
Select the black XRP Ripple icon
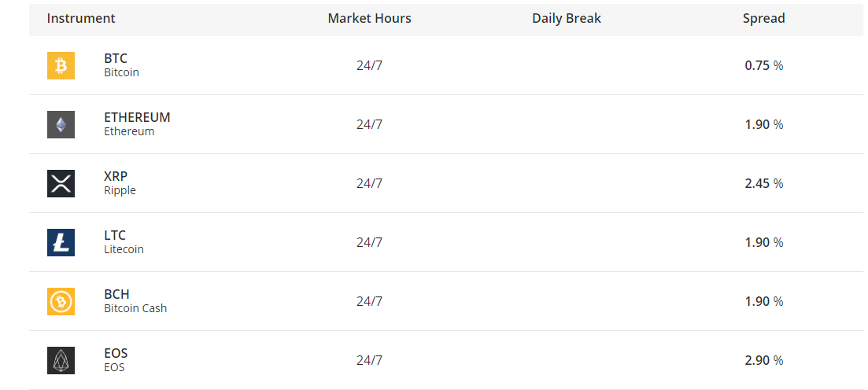[x=61, y=184]
